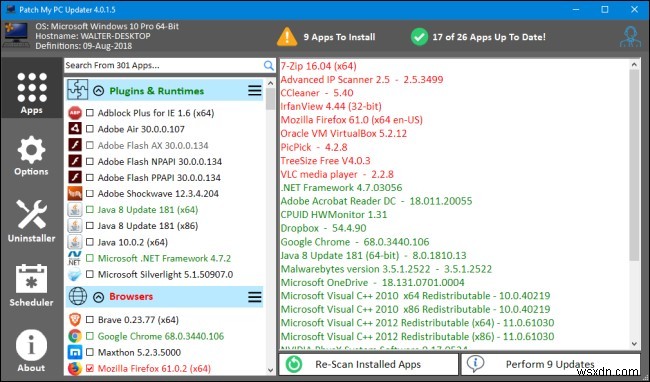650x382 pixels.
Task: Click the yellow warning triangle icon
Action: point(287,36)
